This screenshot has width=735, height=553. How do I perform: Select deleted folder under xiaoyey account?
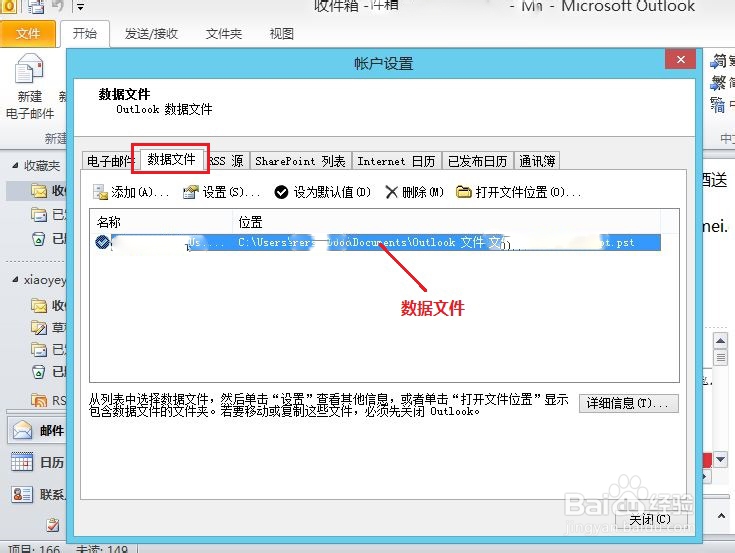[x=47, y=372]
